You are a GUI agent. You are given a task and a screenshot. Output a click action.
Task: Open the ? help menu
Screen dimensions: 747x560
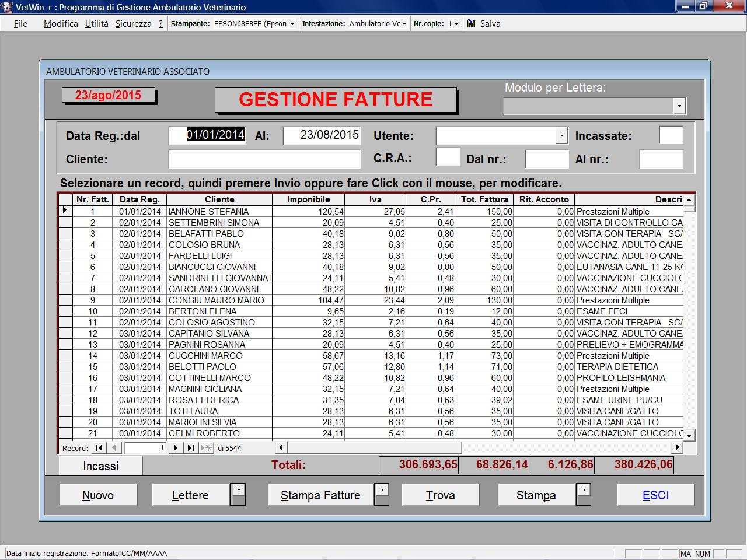161,24
